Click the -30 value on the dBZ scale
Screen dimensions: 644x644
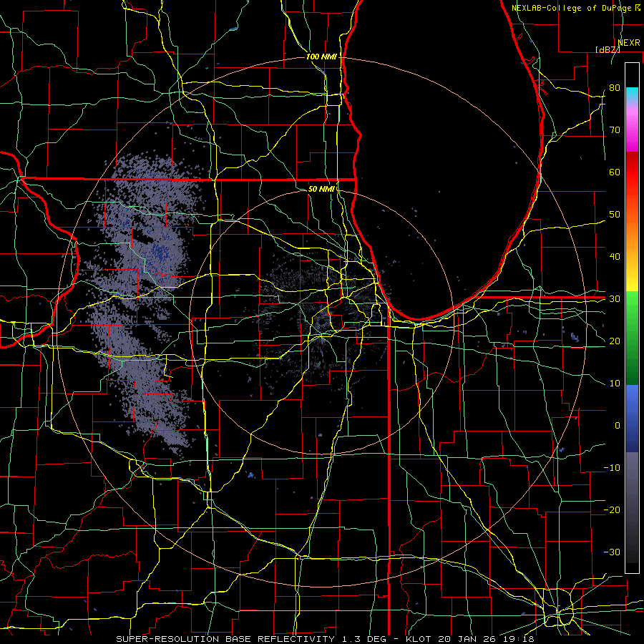click(x=612, y=552)
